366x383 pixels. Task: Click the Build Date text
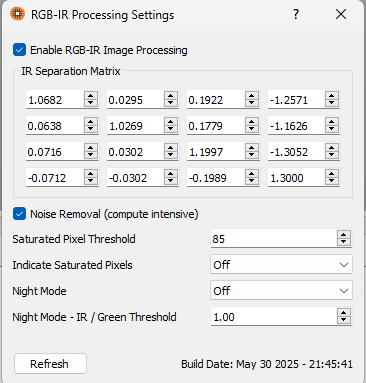[x=267, y=364]
